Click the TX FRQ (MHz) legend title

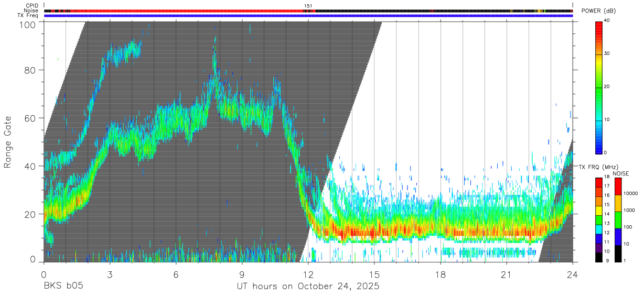[x=597, y=167]
